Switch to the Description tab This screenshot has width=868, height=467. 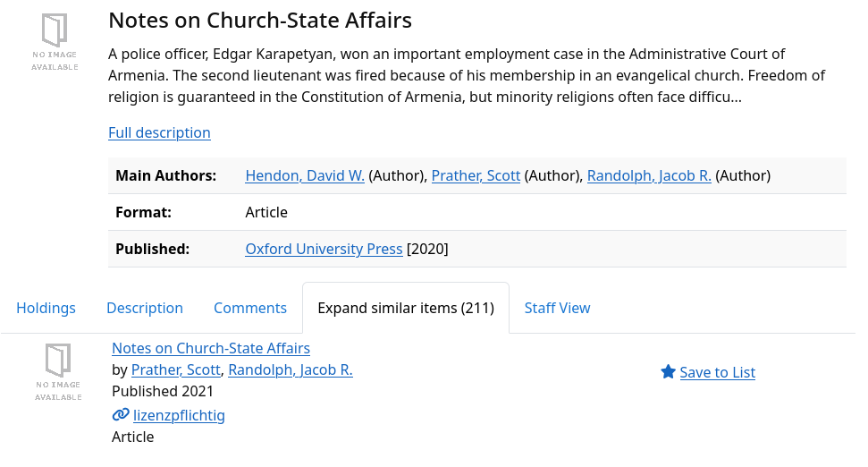[x=145, y=308]
